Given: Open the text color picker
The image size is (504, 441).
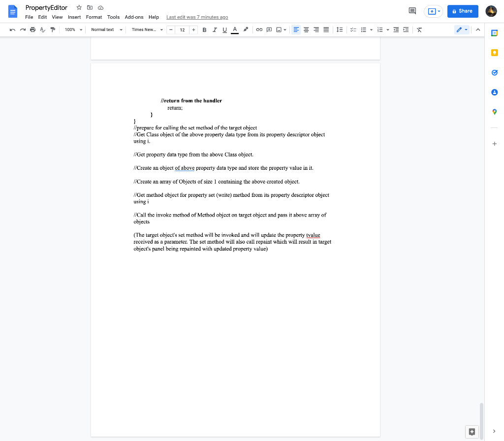Looking at the screenshot, I should click(x=235, y=30).
